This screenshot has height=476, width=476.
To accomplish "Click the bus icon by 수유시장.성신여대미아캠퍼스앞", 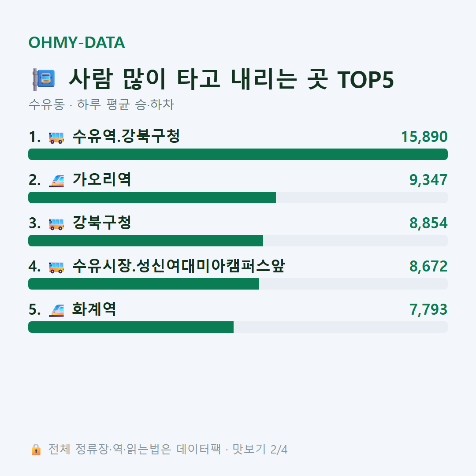I will (56, 267).
